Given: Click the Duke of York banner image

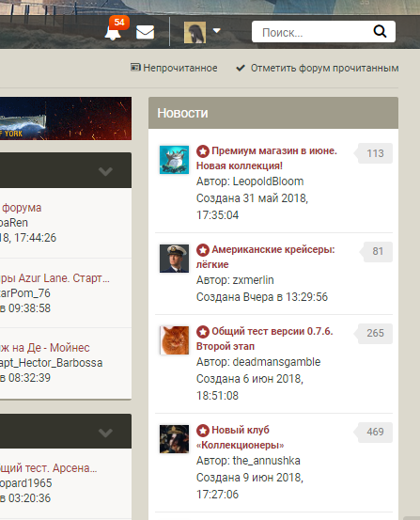Looking at the screenshot, I should 66,118.
